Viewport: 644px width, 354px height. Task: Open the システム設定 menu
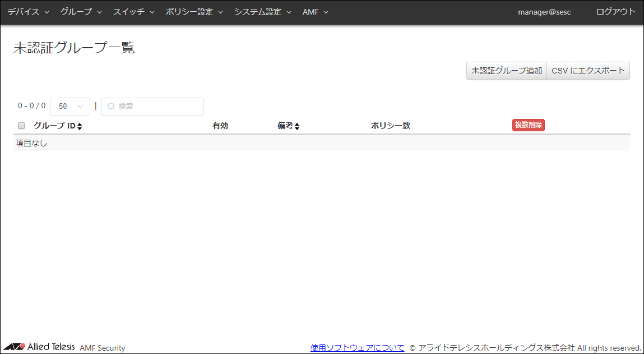[262, 12]
